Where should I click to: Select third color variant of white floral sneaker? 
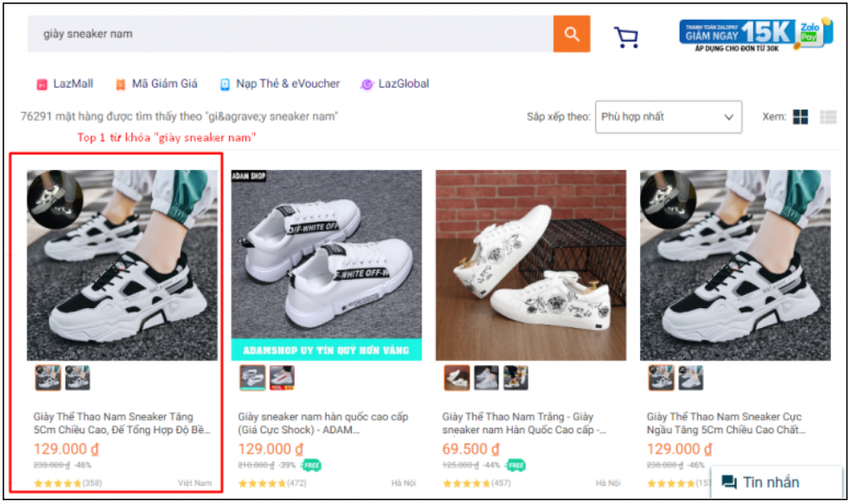(516, 378)
